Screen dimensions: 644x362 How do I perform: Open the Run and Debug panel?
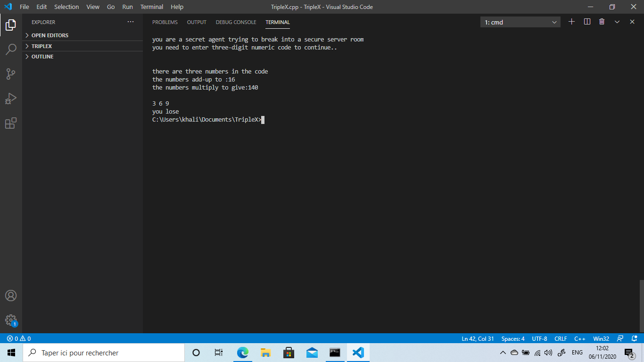tap(10, 98)
